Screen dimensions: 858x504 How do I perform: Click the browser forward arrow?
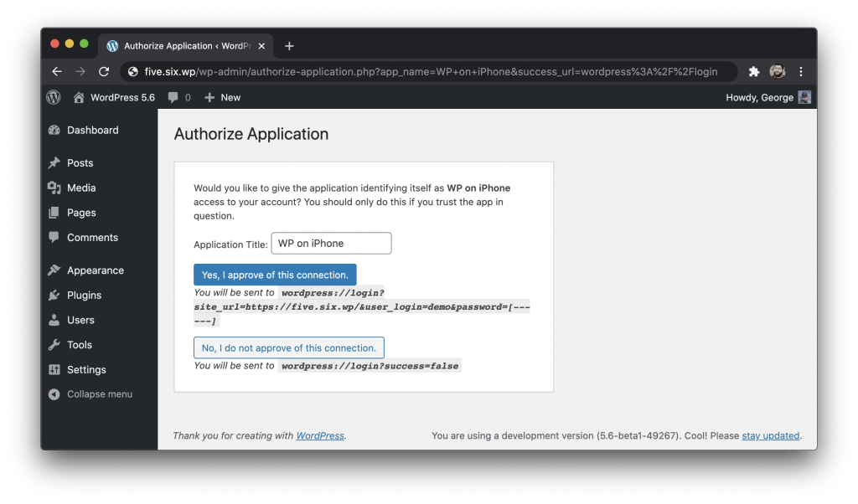[x=80, y=72]
